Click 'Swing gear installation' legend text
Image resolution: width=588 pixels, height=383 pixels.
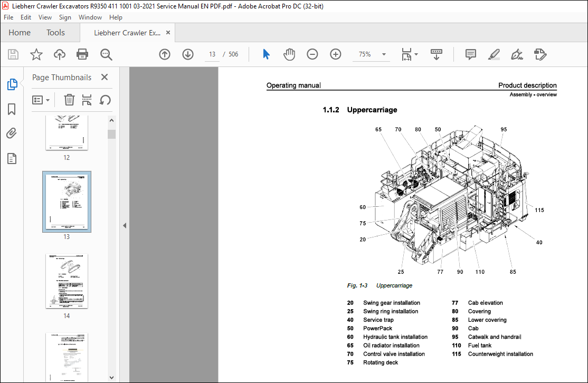(392, 303)
